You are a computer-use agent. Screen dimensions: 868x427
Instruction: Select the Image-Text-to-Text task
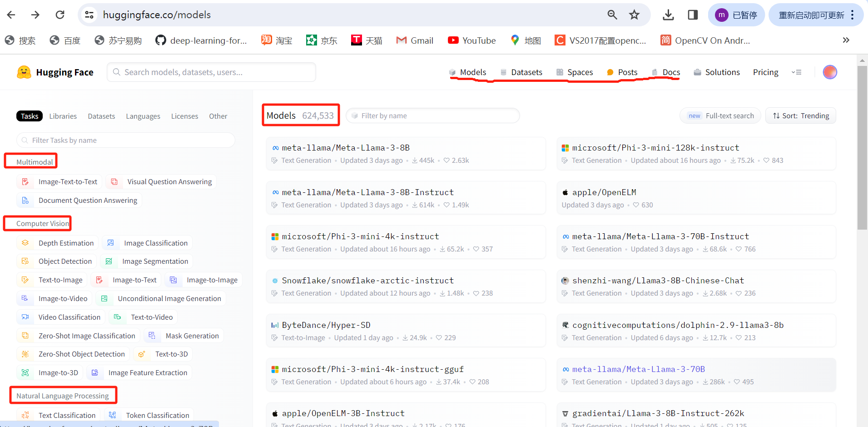[60, 181]
